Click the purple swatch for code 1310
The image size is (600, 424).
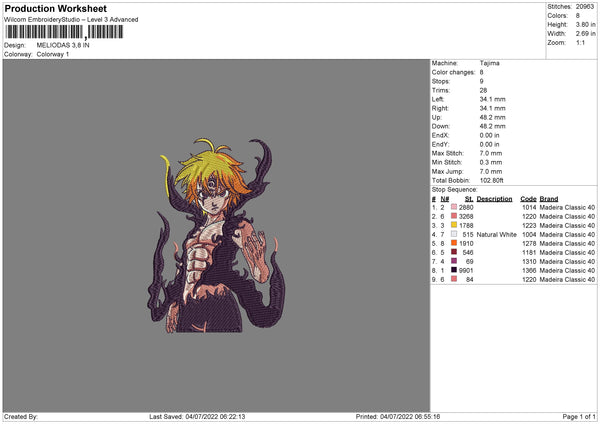[x=454, y=261]
